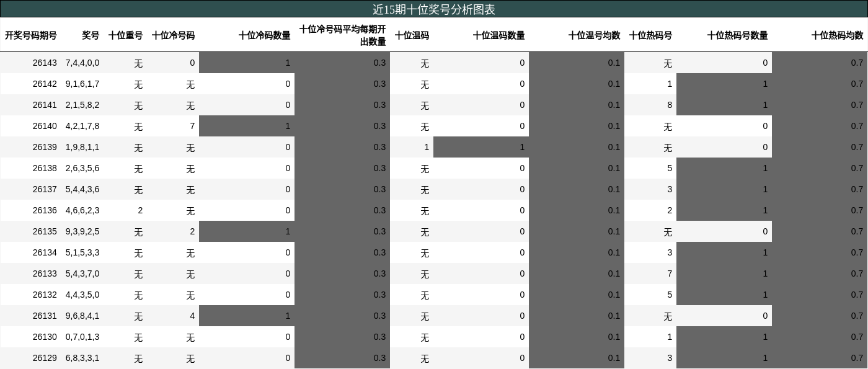Image resolution: width=868 pixels, height=369 pixels.
Task: Click the 十位冷号码 column header
Action: pyautogui.click(x=173, y=35)
